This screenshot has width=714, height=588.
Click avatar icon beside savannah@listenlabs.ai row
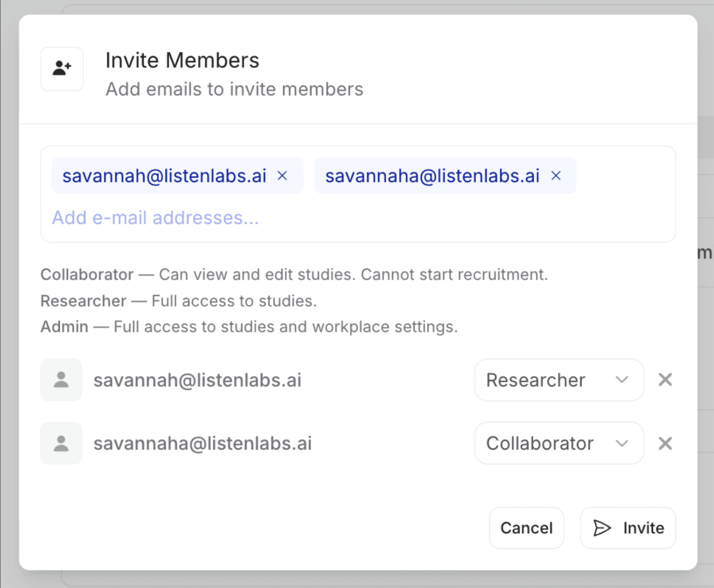[x=61, y=380]
